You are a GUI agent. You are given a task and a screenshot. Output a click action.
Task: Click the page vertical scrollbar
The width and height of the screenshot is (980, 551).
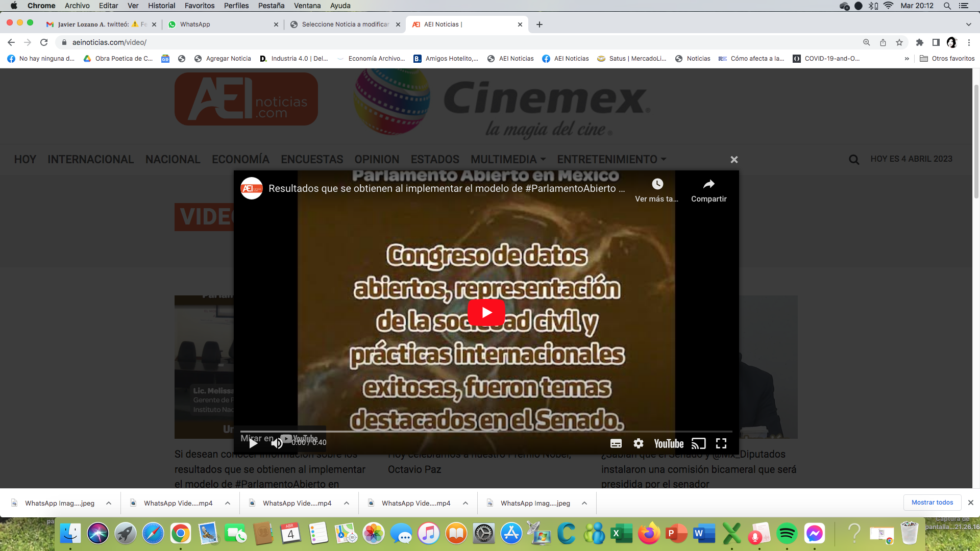coord(976,140)
